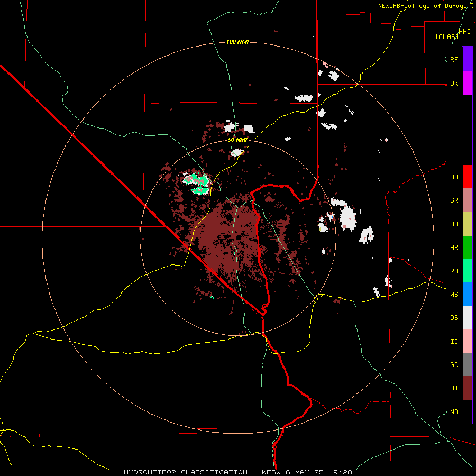Select the light pink IC legend swatch
The height and width of the screenshot is (476, 476).
(x=467, y=341)
